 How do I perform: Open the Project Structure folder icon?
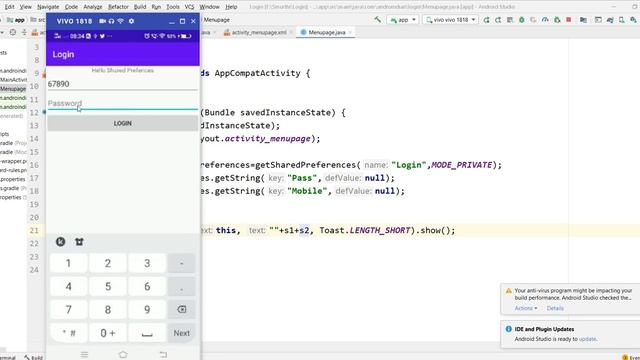point(583,20)
